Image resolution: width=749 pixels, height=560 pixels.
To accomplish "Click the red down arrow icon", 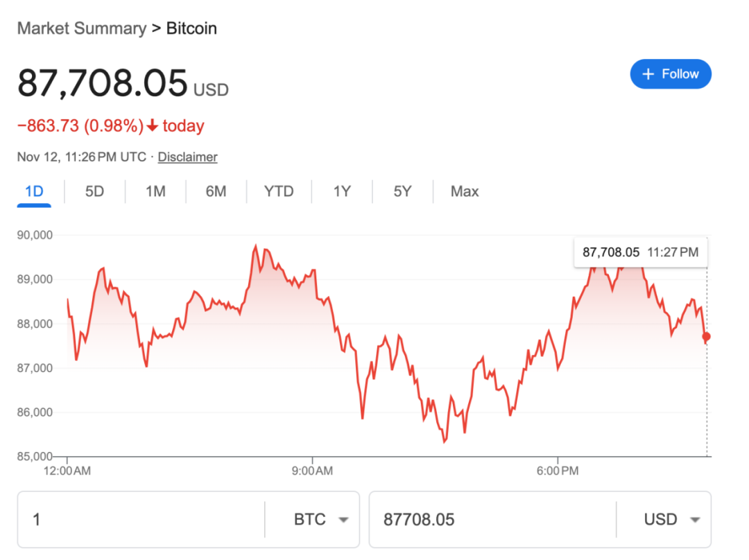I will (x=153, y=126).
